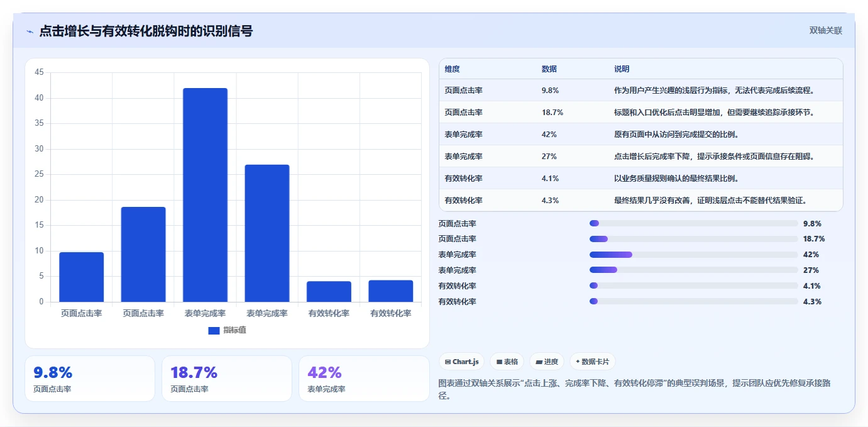Click the 有效转化率 cell in the table's 4.3% row
868x427 pixels.
[x=463, y=201]
